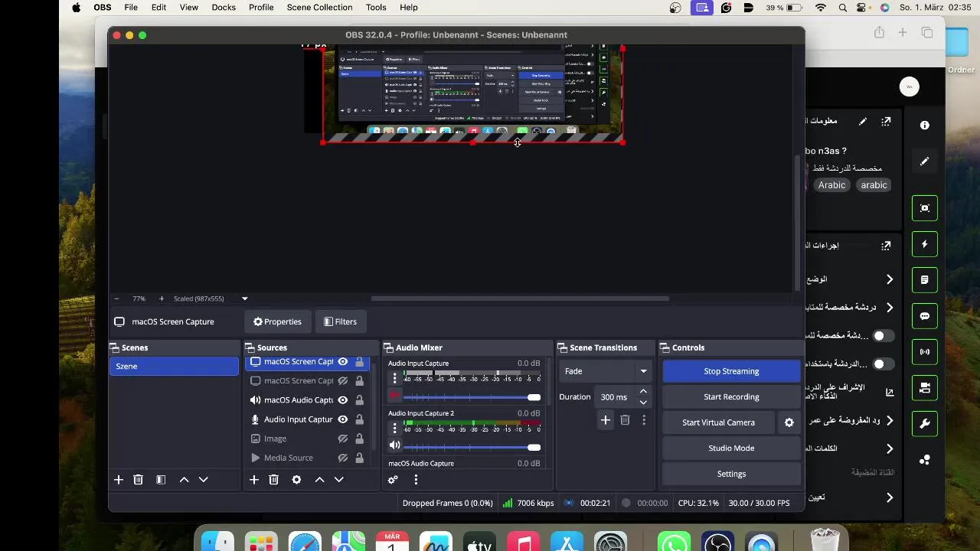980x551 pixels.
Task: Add a new scene with plus icon
Action: [119, 480]
